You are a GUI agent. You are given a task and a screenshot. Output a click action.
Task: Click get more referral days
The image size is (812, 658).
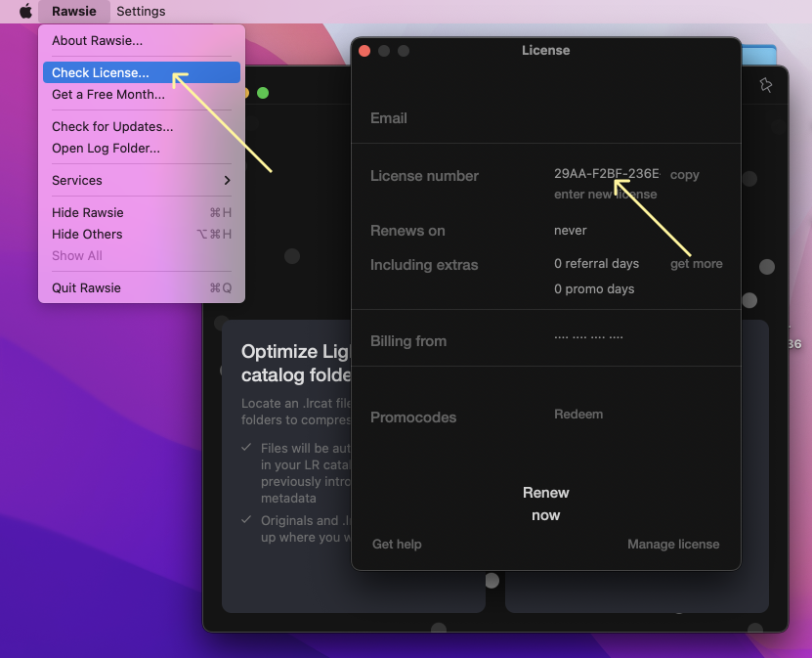tap(696, 264)
